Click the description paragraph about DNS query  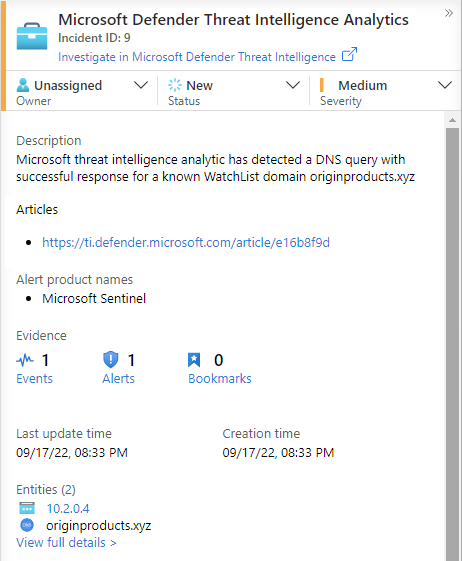click(x=215, y=168)
